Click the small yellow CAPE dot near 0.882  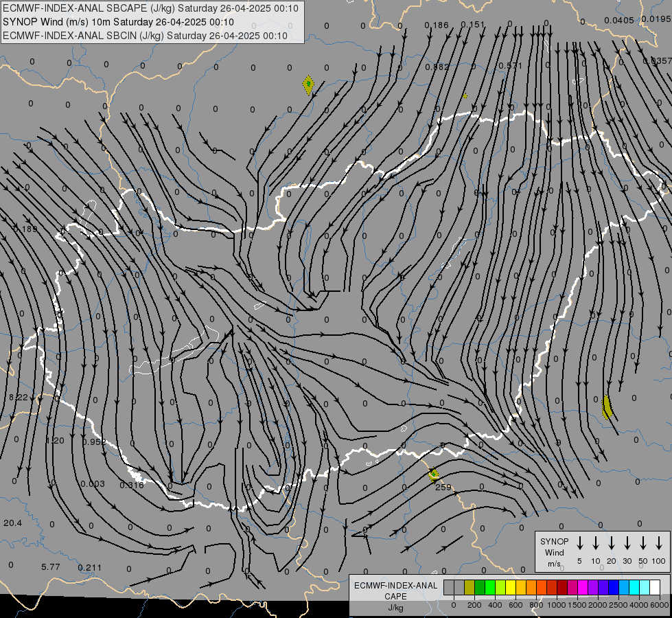pos(465,96)
